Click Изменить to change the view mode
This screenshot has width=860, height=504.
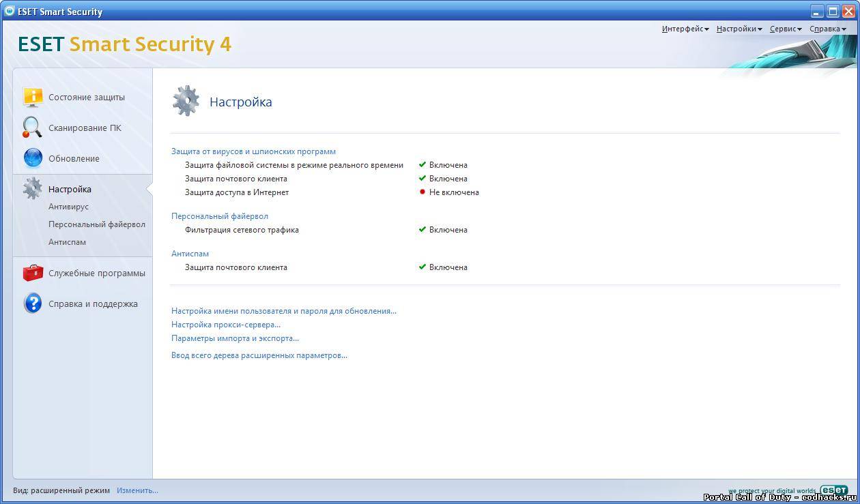pos(137,490)
